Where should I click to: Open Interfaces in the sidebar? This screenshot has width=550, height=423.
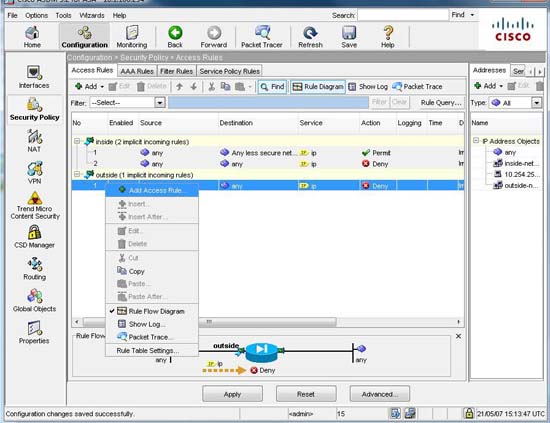pos(34,77)
